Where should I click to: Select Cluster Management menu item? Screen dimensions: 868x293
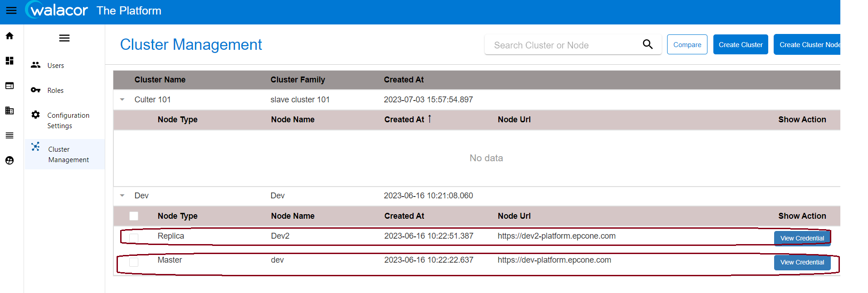[65, 154]
